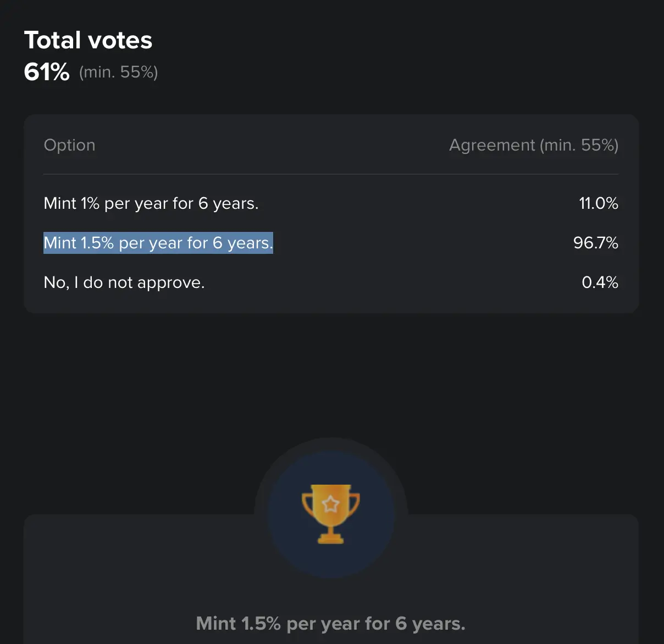
Task: Select the "Mint 1% per year" option
Action: point(151,203)
